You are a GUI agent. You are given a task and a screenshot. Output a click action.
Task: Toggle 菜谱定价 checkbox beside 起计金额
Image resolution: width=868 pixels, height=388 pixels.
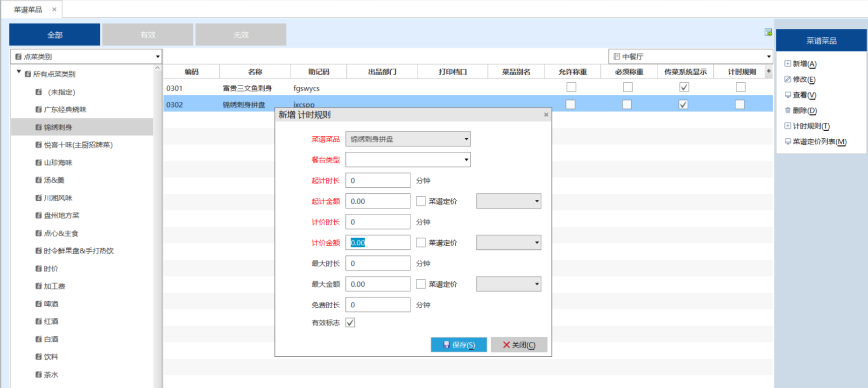tap(421, 201)
